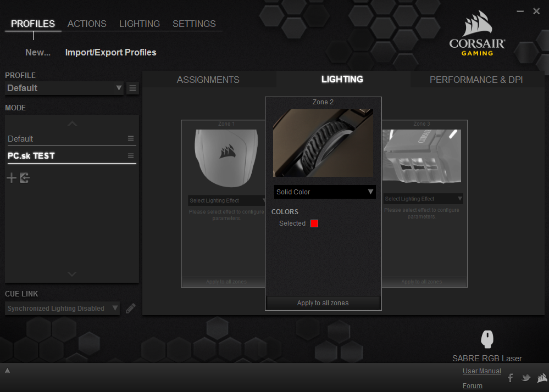Click the Corsair sails icon in footer
Image resolution: width=549 pixels, height=392 pixels.
542,378
